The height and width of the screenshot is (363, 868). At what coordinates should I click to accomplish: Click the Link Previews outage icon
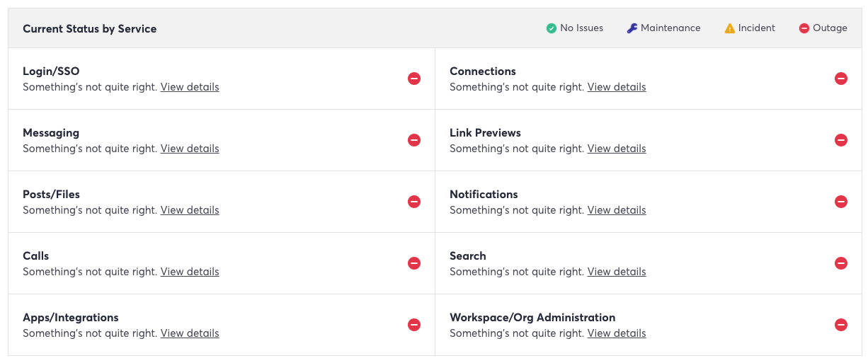pyautogui.click(x=841, y=140)
